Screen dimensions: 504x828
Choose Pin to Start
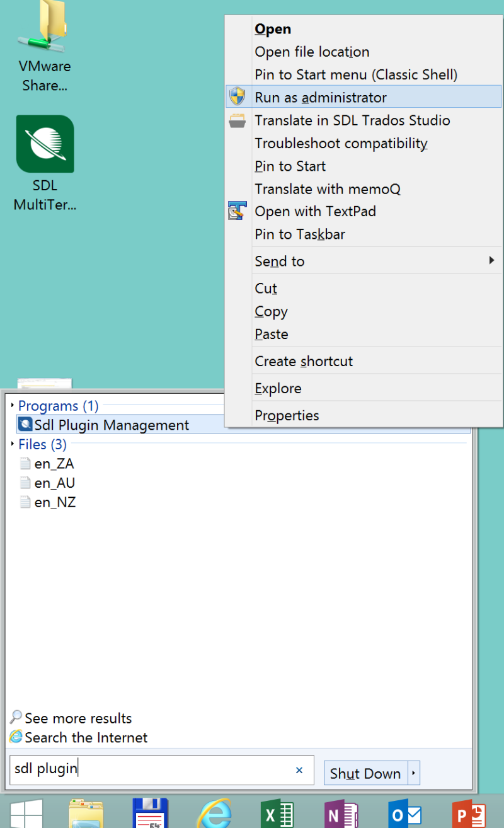(x=364, y=166)
